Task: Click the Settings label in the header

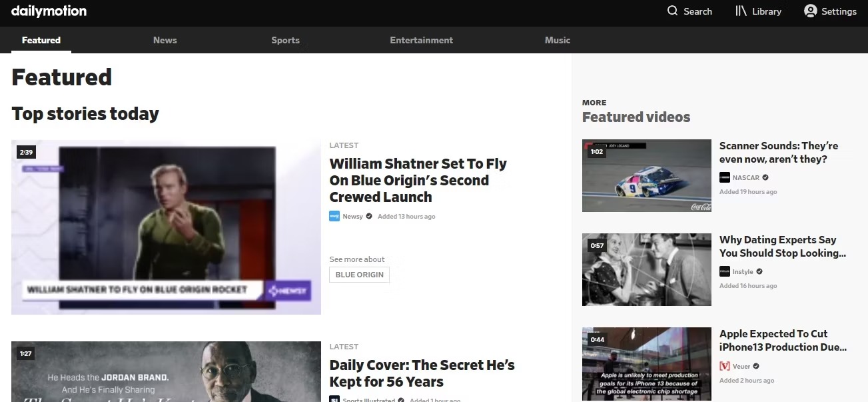Action: tap(839, 11)
